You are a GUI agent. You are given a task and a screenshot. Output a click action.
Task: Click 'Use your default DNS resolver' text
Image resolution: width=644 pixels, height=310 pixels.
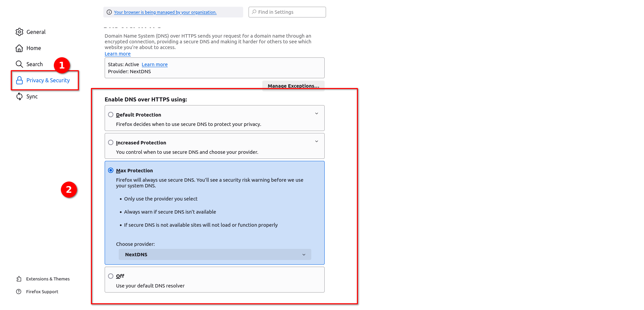click(150, 286)
